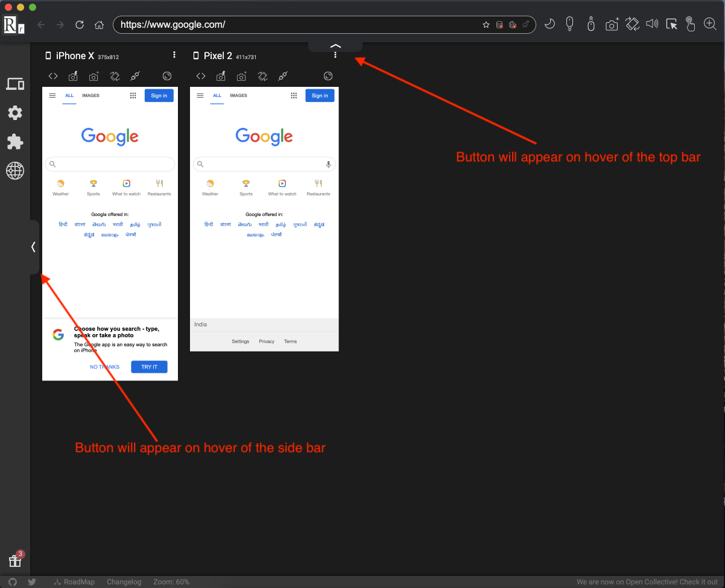Take full screenshot of iPhone X
Image resolution: width=725 pixels, height=588 pixels.
point(94,76)
